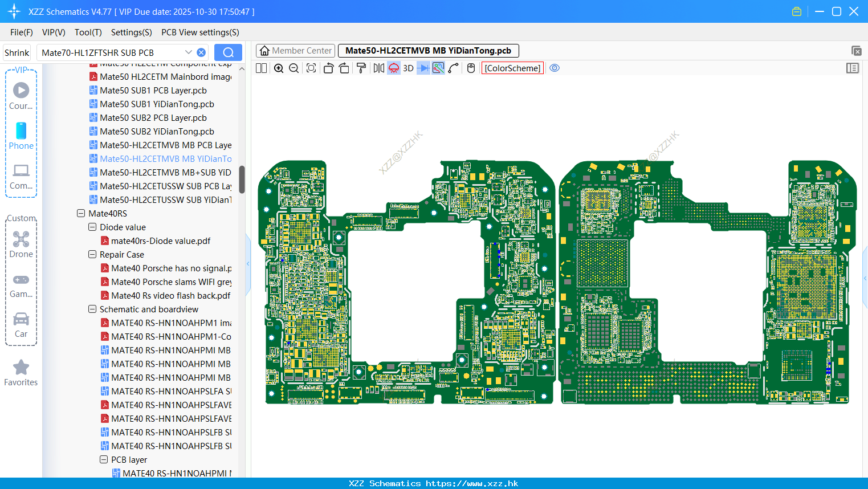868x489 pixels.
Task: Click the file tree scroll-up arrow
Action: 242,68
